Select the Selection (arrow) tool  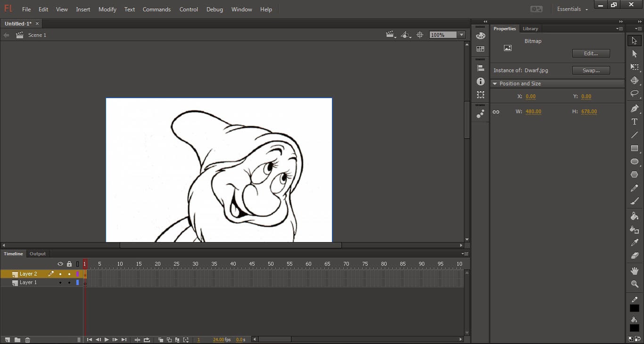[x=635, y=41]
